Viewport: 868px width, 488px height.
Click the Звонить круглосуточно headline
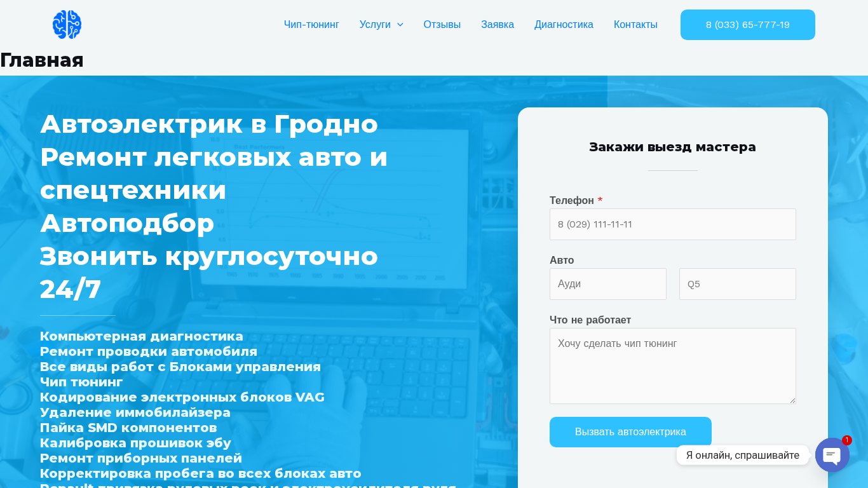tap(209, 256)
